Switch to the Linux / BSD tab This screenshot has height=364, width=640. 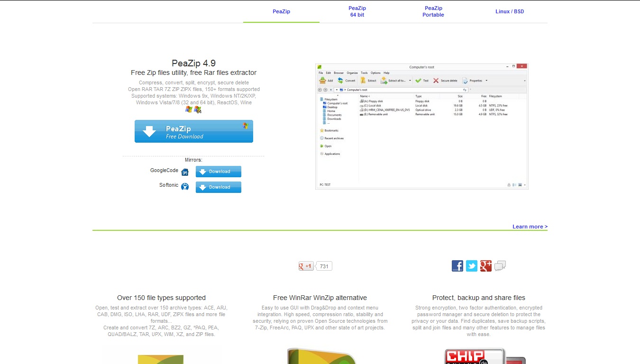pyautogui.click(x=510, y=11)
